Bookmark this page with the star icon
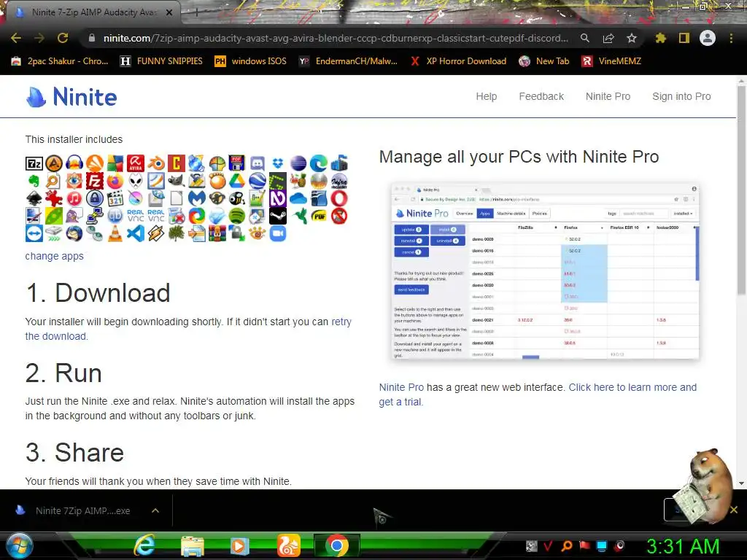 click(631, 38)
